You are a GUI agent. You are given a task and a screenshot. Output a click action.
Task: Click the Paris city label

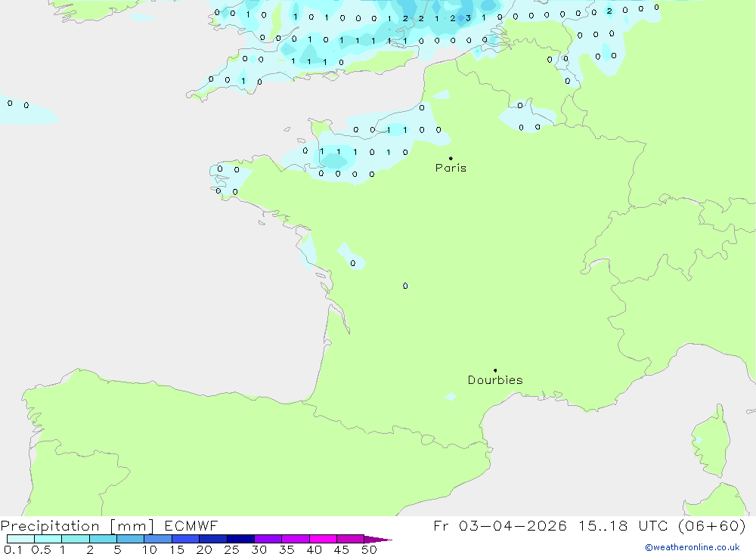tap(451, 168)
